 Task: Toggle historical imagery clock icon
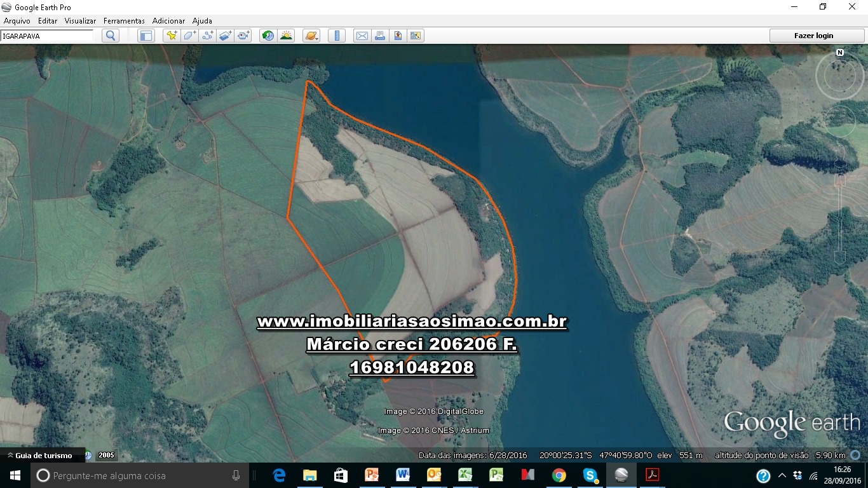(268, 36)
